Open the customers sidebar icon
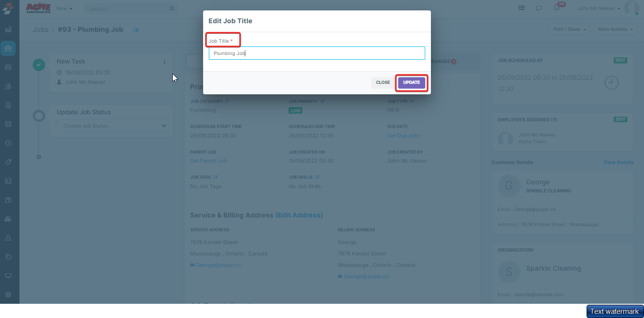The image size is (644, 318). (x=8, y=86)
